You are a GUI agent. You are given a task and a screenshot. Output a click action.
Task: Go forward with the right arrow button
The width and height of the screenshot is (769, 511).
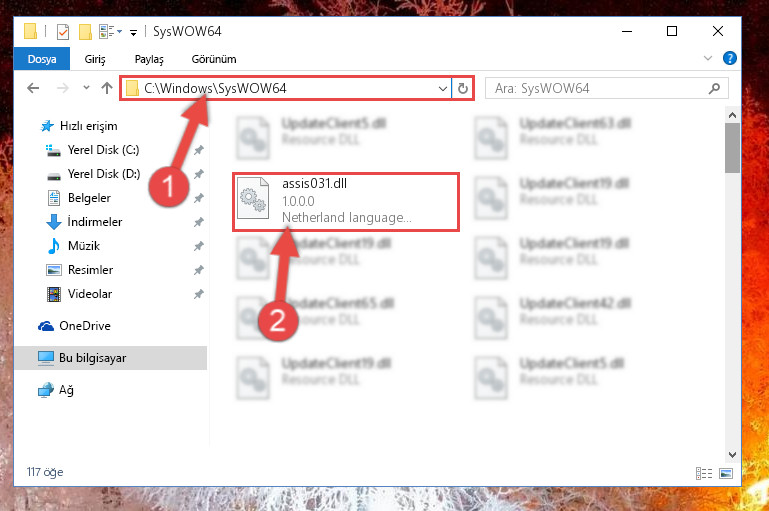pyautogui.click(x=63, y=88)
